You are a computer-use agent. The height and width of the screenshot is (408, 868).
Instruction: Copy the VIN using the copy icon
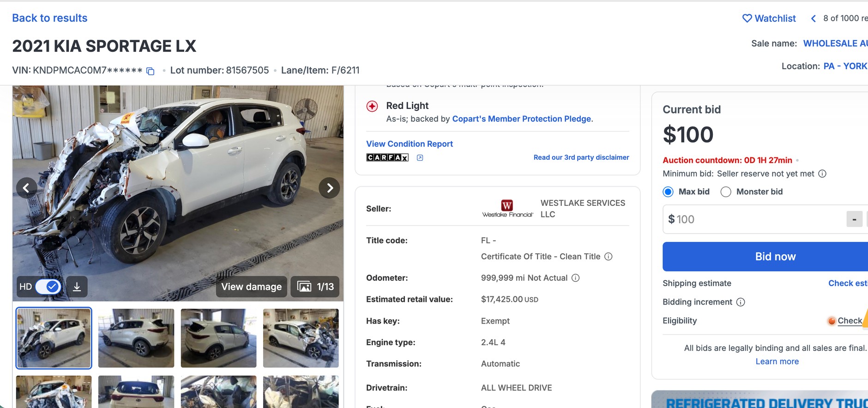(x=150, y=71)
